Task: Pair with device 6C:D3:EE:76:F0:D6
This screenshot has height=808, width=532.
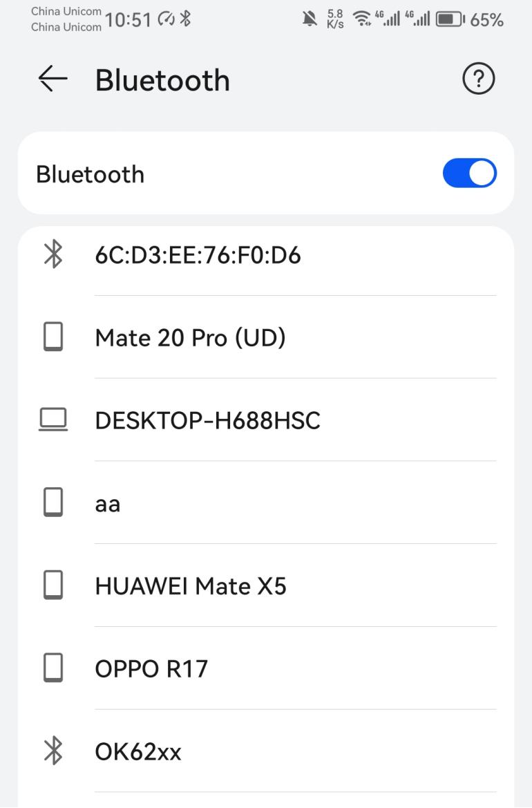Action: pyautogui.click(x=198, y=256)
